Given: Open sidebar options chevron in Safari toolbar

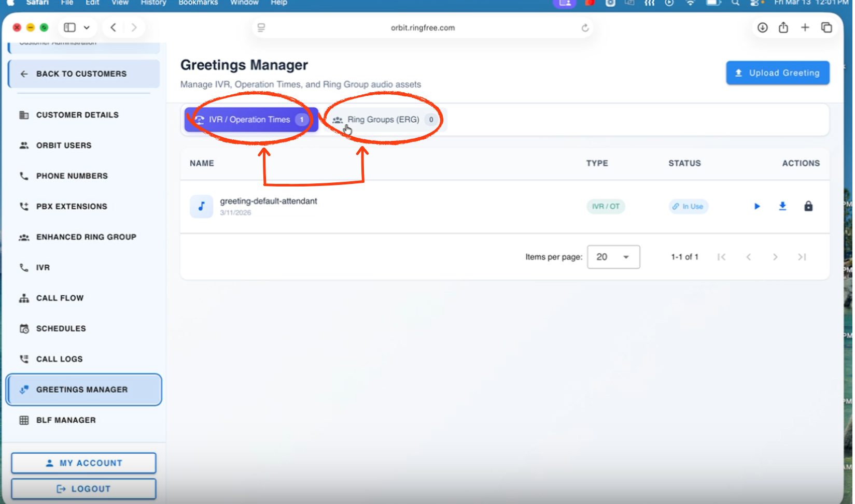Looking at the screenshot, I should pyautogui.click(x=87, y=27).
